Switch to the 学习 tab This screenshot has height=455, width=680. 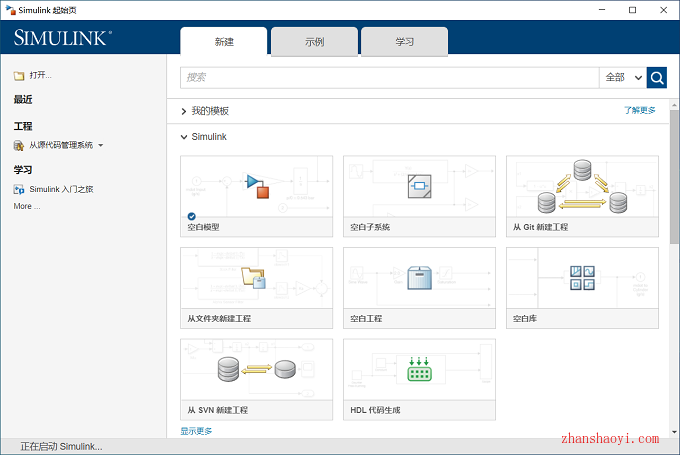coord(405,42)
